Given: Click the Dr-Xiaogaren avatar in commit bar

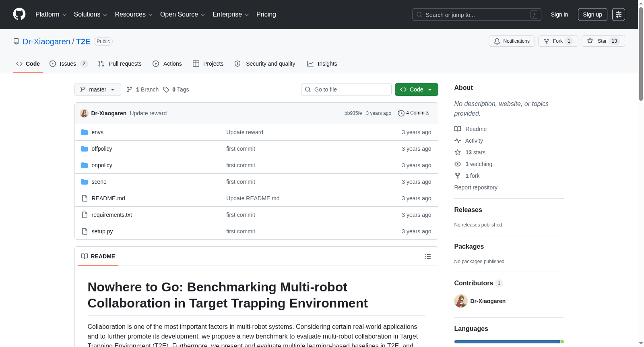Looking at the screenshot, I should pyautogui.click(x=84, y=113).
